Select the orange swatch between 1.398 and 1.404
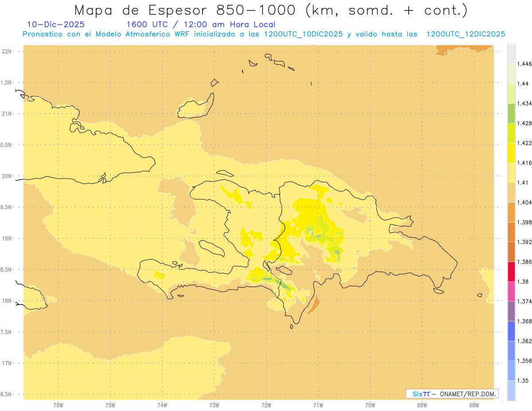Image resolution: width=532 pixels, height=411 pixels. 511,212
